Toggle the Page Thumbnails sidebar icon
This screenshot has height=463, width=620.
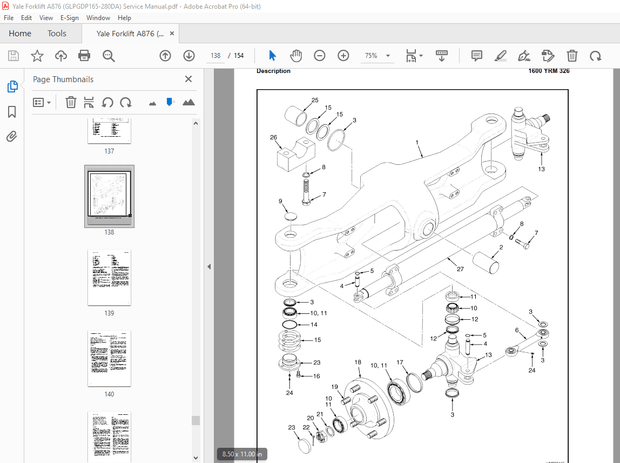click(12, 87)
